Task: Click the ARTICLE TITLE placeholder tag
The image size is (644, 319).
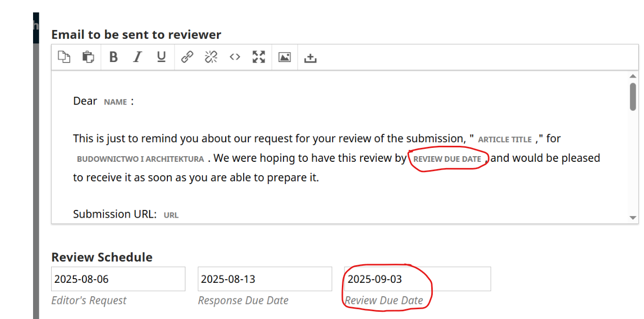Action: point(505,140)
